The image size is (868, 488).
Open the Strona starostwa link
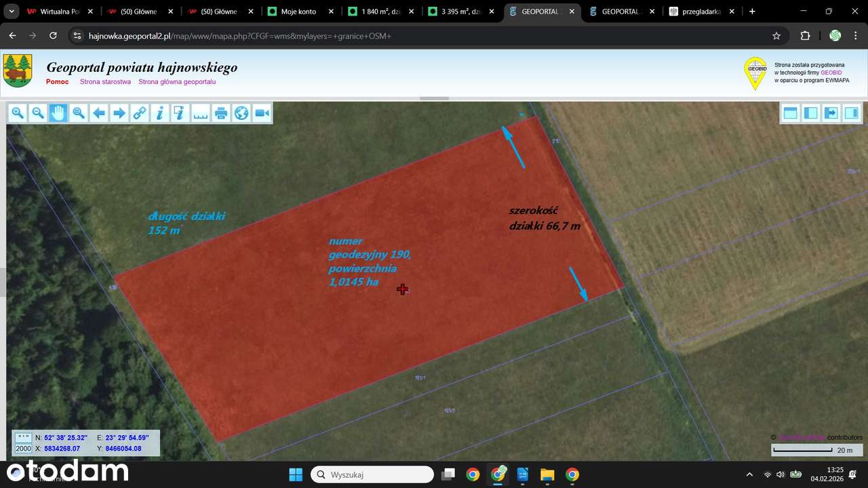[x=105, y=82]
